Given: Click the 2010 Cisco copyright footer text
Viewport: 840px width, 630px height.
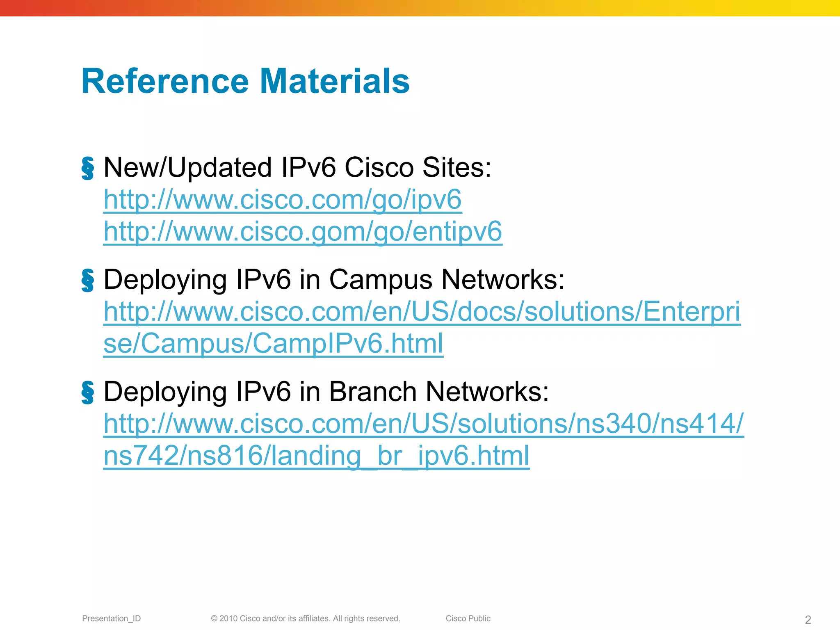Looking at the screenshot, I should pos(305,619).
